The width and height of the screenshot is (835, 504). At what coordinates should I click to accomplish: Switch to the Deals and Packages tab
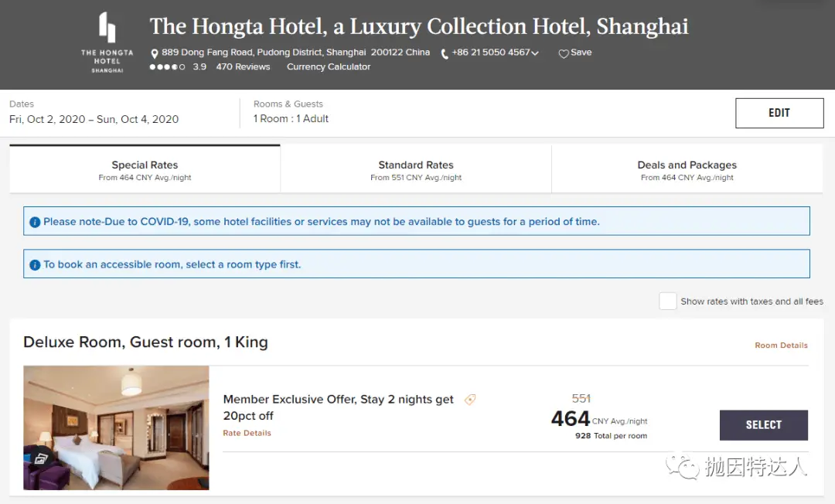click(687, 170)
